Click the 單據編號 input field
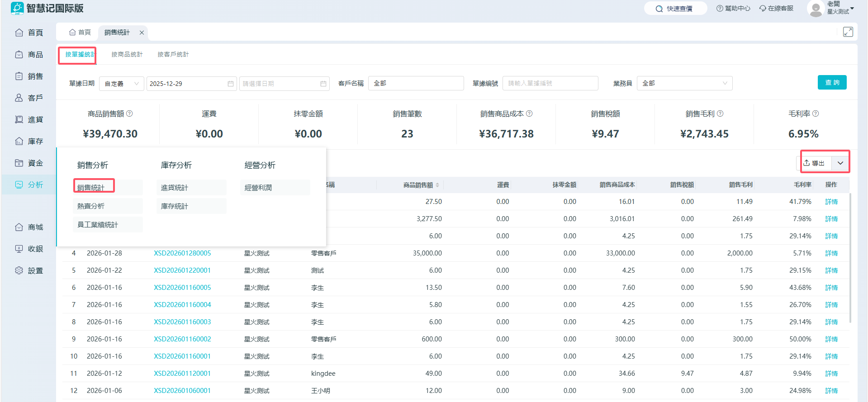 [x=550, y=83]
